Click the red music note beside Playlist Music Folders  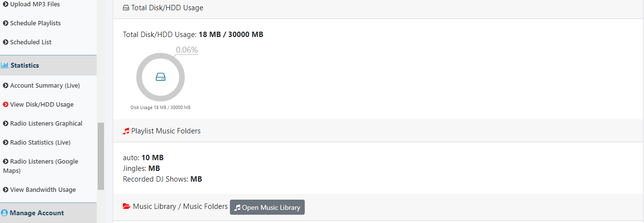coord(126,131)
